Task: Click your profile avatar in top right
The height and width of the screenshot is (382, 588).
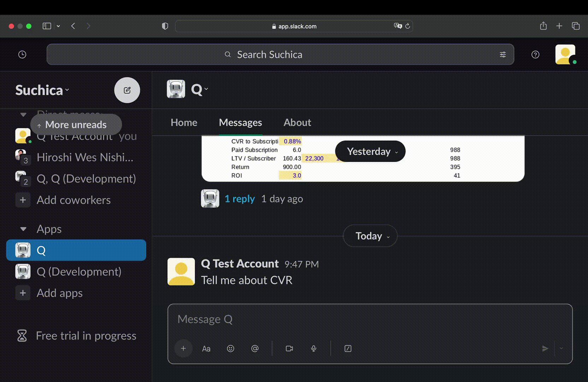Action: pos(565,54)
